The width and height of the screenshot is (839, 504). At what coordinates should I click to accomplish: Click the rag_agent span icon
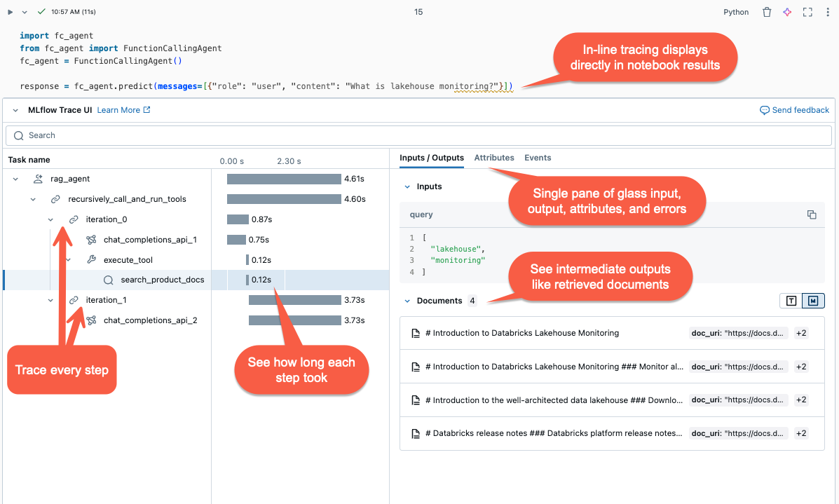point(38,179)
